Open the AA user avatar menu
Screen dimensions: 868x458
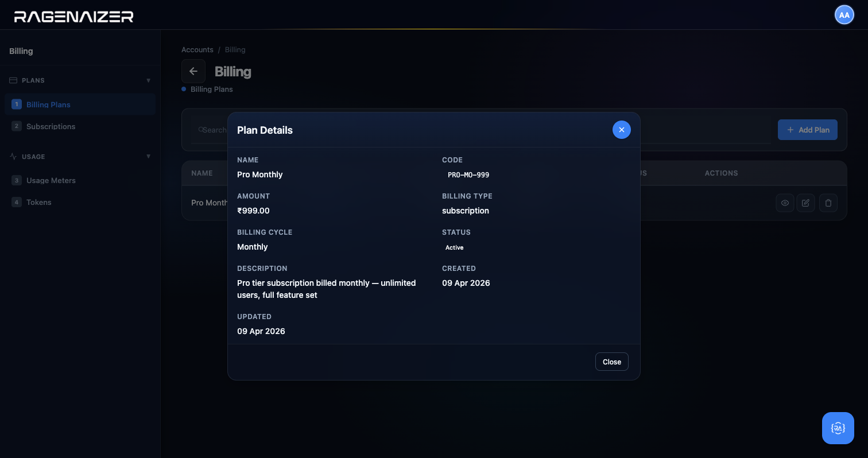tap(844, 15)
